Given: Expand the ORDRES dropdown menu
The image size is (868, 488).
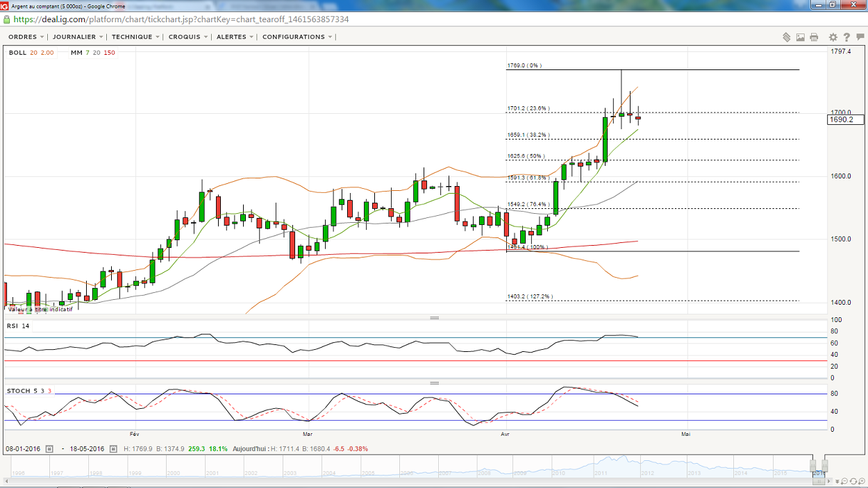Looking at the screenshot, I should (26, 37).
